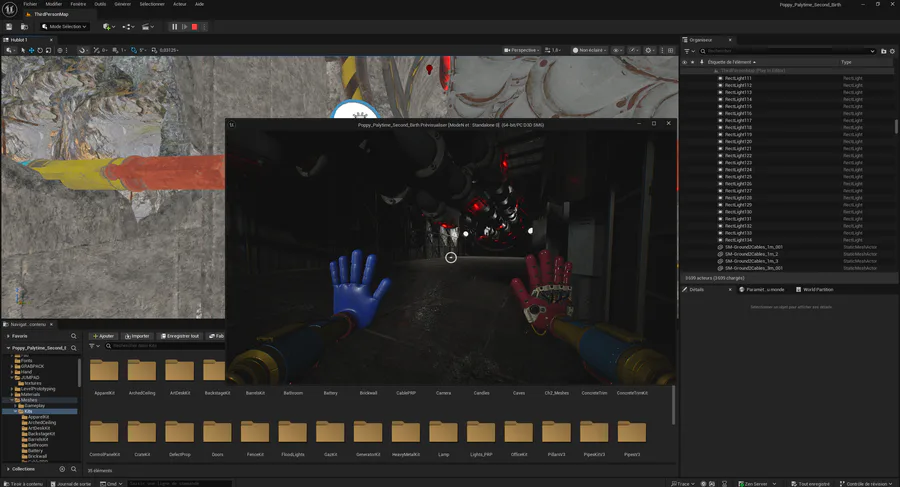This screenshot has height=487, width=900.
Task: Select RectLight120 in the Organiseur list
Action: point(788,141)
